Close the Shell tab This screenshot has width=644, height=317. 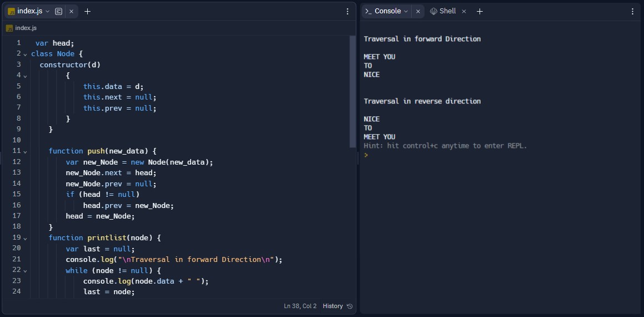tap(464, 11)
